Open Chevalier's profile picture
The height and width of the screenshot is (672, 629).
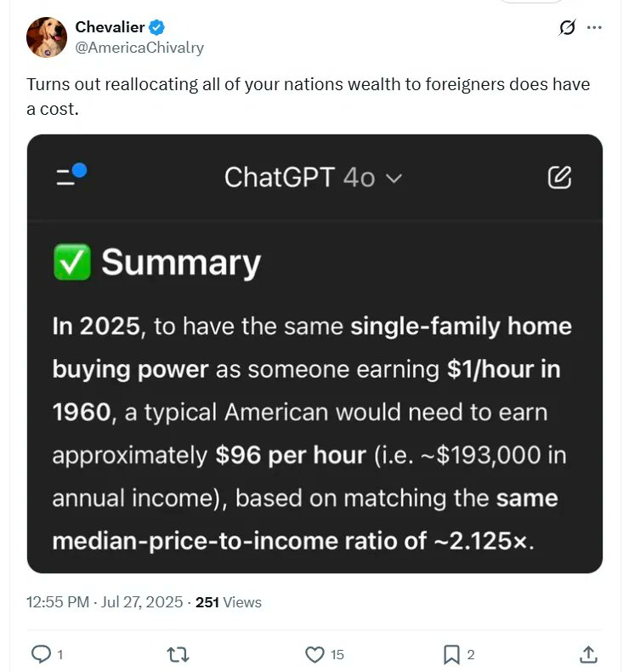tap(46, 37)
